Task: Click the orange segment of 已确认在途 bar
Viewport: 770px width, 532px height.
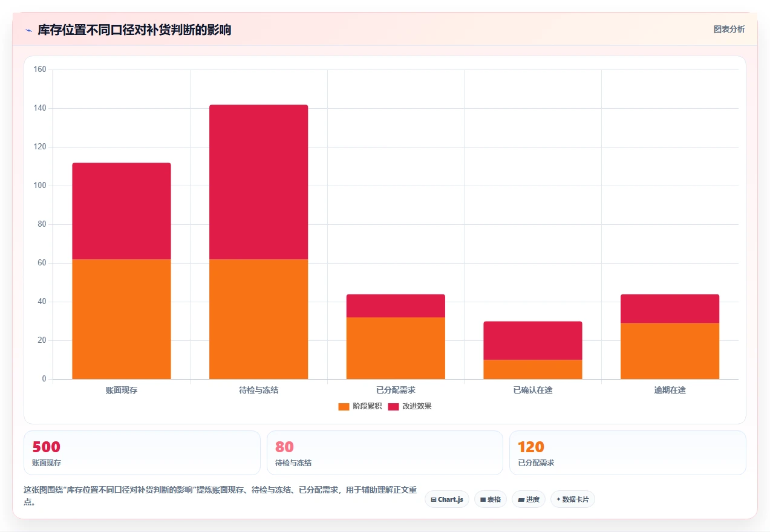Action: [x=533, y=369]
